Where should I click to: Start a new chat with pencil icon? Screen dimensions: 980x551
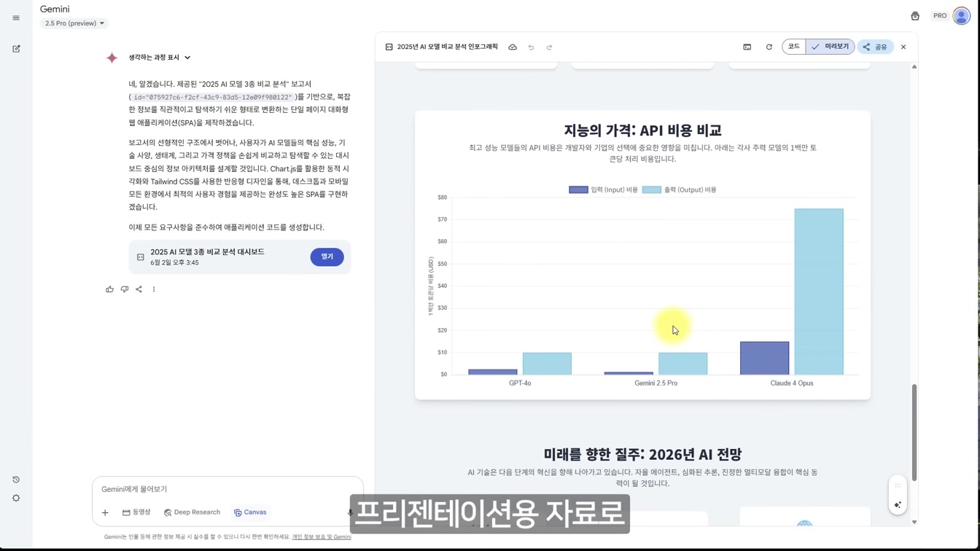[x=16, y=49]
